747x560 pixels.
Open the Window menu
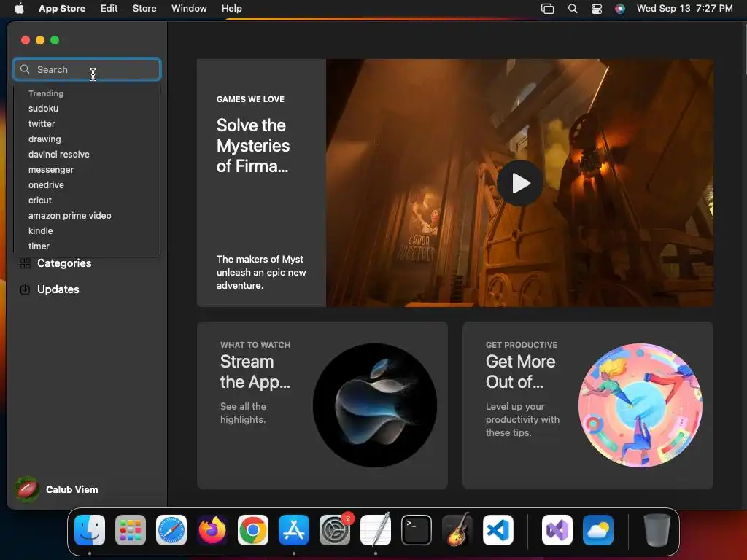click(x=189, y=8)
